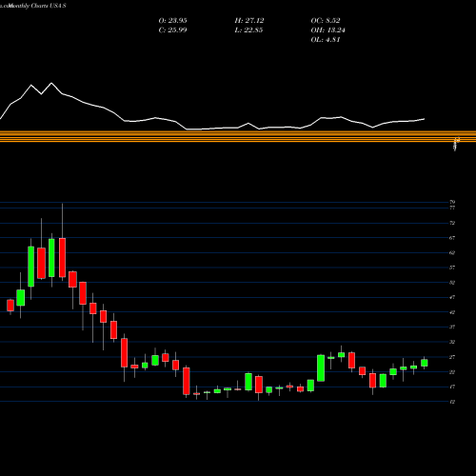Click the 'OL: 4.81' value
476x476 pixels.
326,40
